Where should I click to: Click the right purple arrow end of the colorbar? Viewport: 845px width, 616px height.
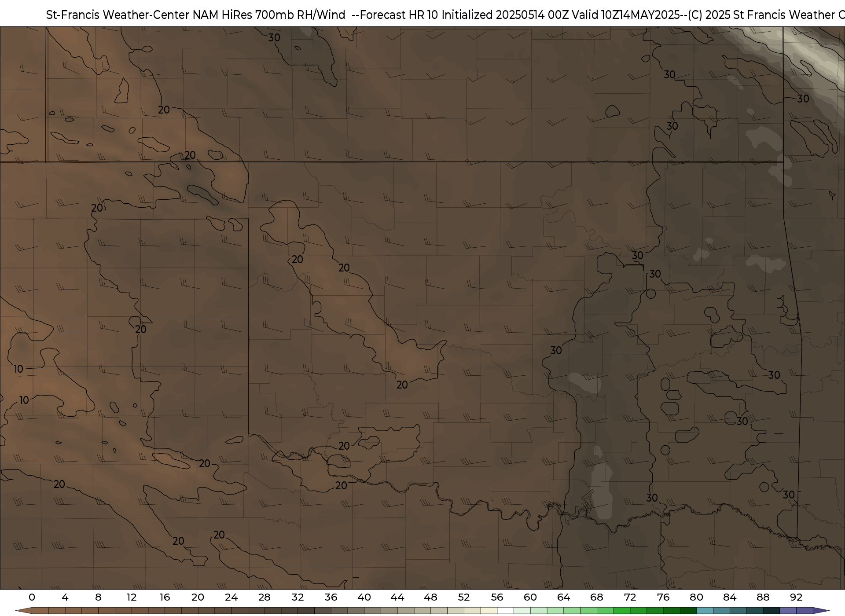(x=821, y=611)
